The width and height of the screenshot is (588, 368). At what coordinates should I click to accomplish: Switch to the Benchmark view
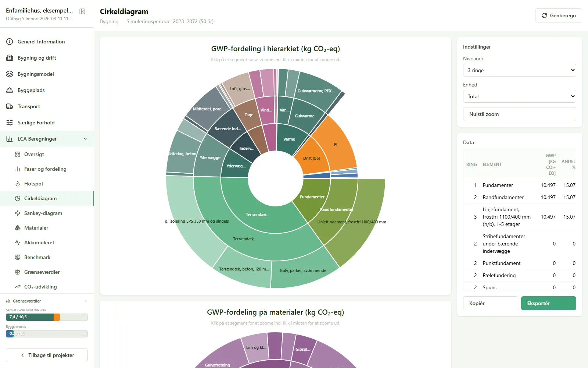click(47, 257)
